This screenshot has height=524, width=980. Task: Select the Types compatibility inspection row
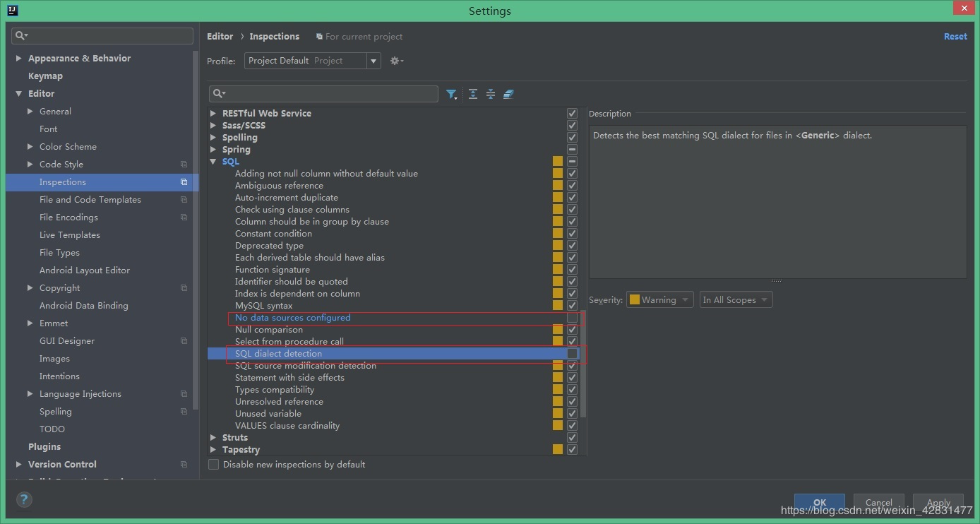(x=393, y=390)
